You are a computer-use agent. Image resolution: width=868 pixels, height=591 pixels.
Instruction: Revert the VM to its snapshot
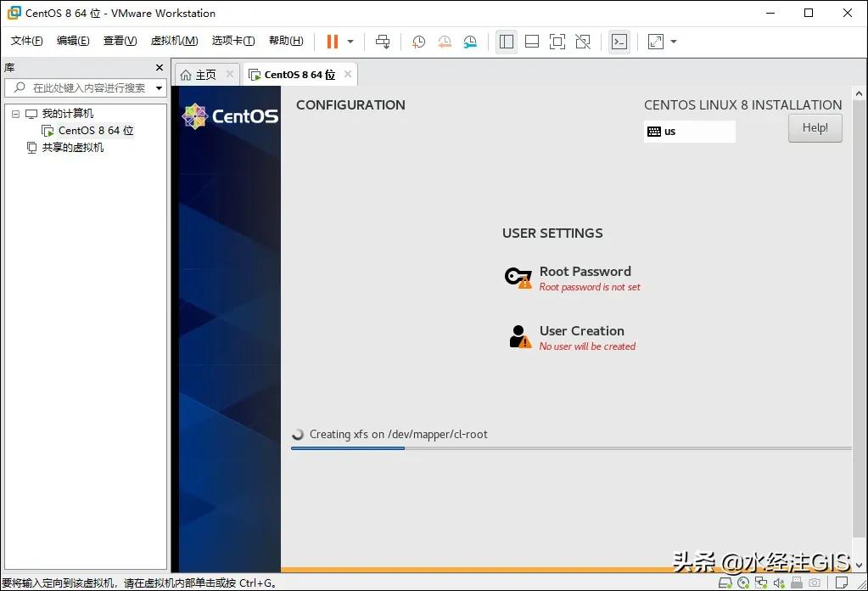[x=444, y=41]
